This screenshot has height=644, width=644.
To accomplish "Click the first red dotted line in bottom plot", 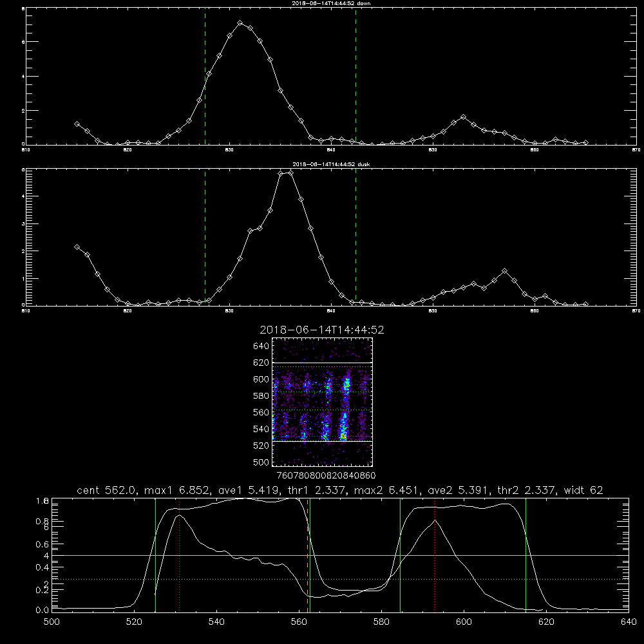I will [x=179, y=555].
